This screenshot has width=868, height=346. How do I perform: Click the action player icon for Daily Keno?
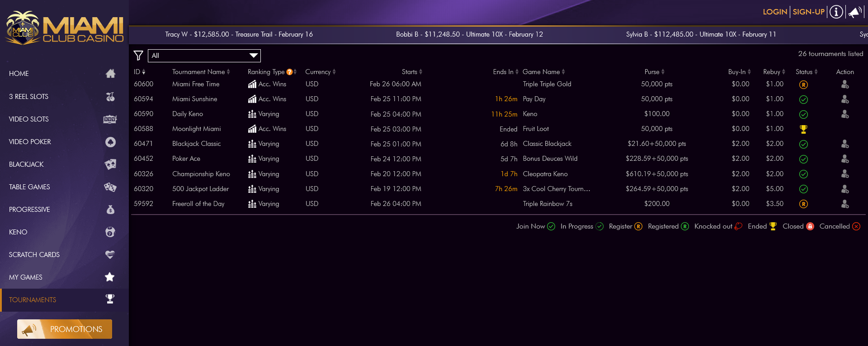click(844, 114)
